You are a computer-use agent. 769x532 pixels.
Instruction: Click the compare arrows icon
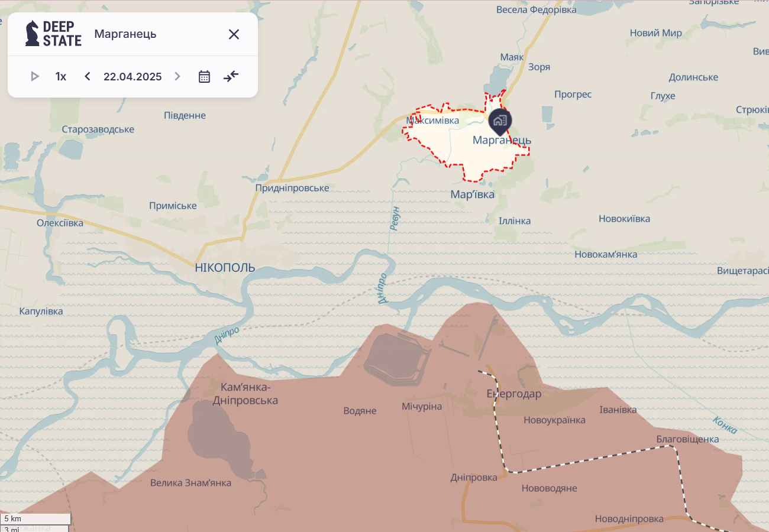(231, 76)
